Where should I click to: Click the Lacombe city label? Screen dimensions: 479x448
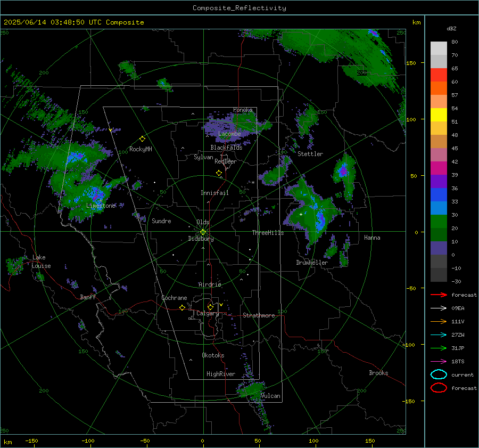point(229,134)
